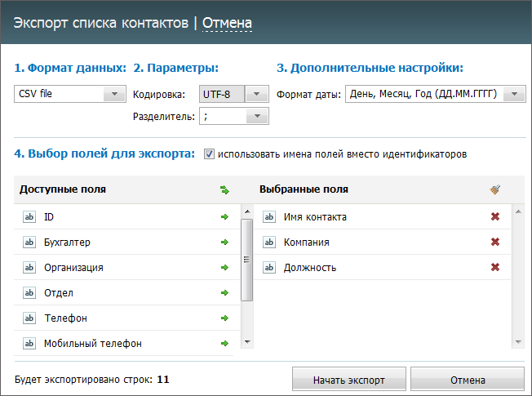Clear selected fields with broom icon
Viewport: 532px width, 396px height.
[x=495, y=189]
